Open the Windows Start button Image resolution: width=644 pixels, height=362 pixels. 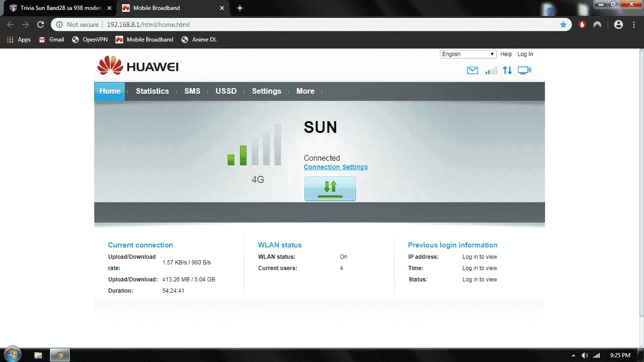[12, 354]
